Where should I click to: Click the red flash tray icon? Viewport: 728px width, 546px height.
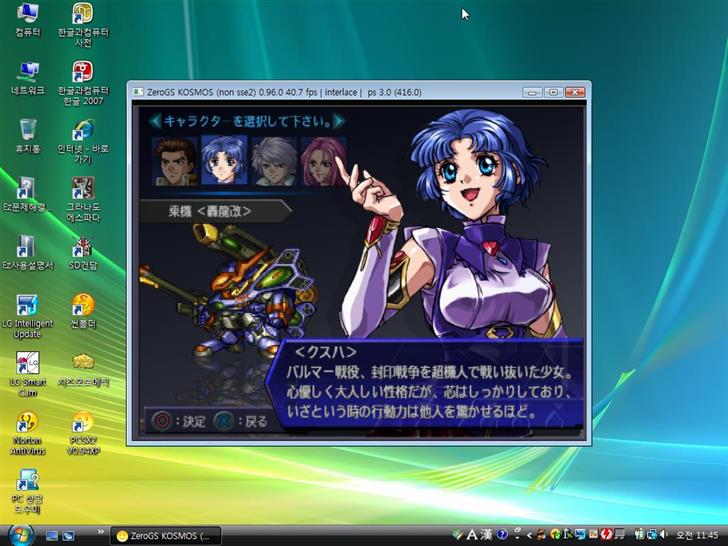(606, 534)
